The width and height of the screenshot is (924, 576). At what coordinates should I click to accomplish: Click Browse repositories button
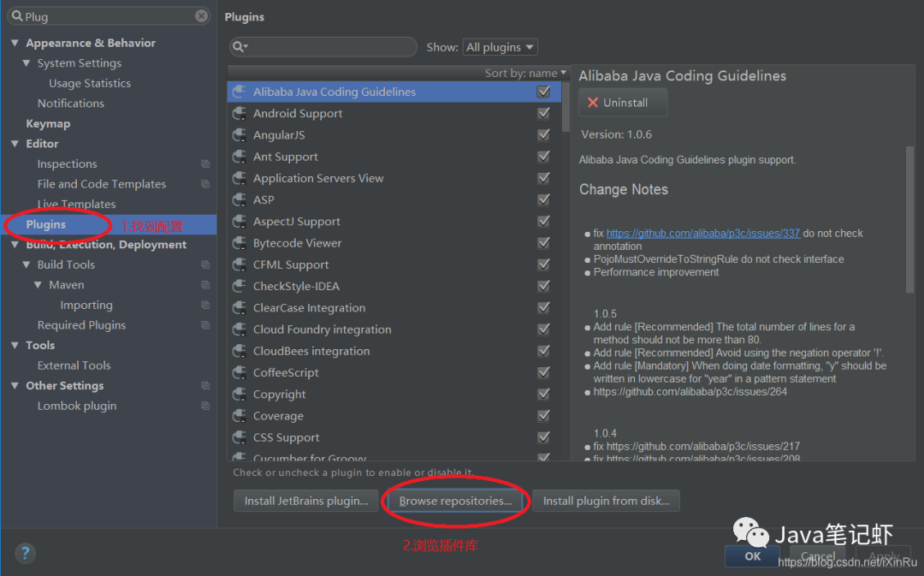(x=455, y=501)
